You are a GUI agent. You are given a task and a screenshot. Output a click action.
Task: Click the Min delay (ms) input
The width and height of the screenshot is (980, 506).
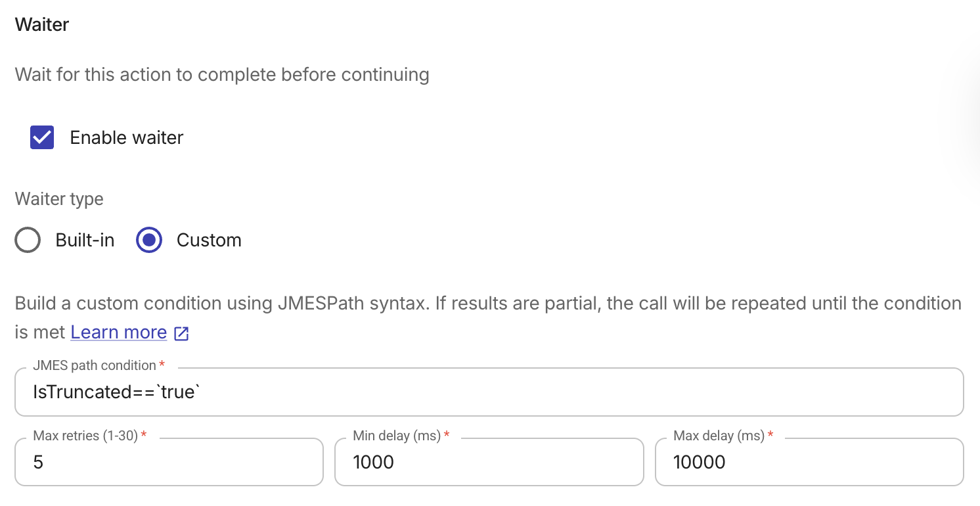[489, 462]
